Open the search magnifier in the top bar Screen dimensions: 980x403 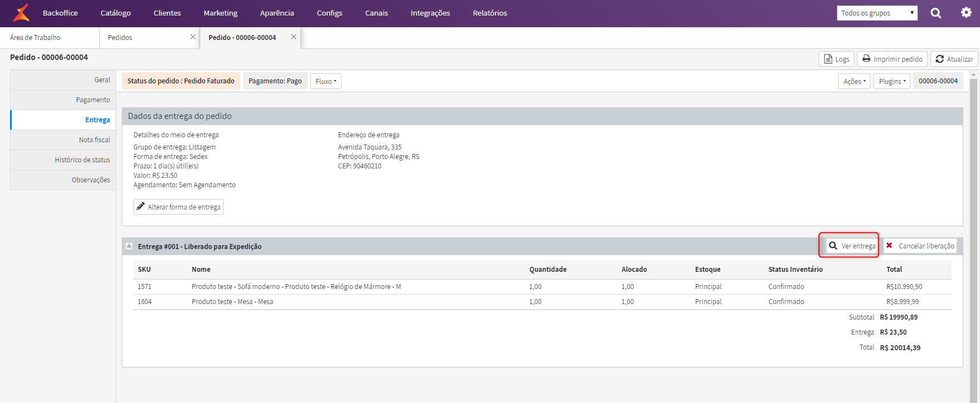(x=936, y=13)
